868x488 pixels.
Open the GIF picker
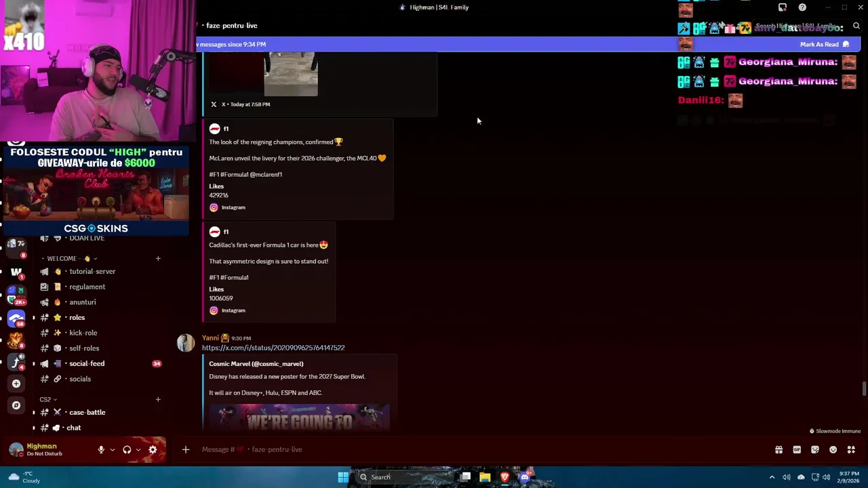pos(797,449)
